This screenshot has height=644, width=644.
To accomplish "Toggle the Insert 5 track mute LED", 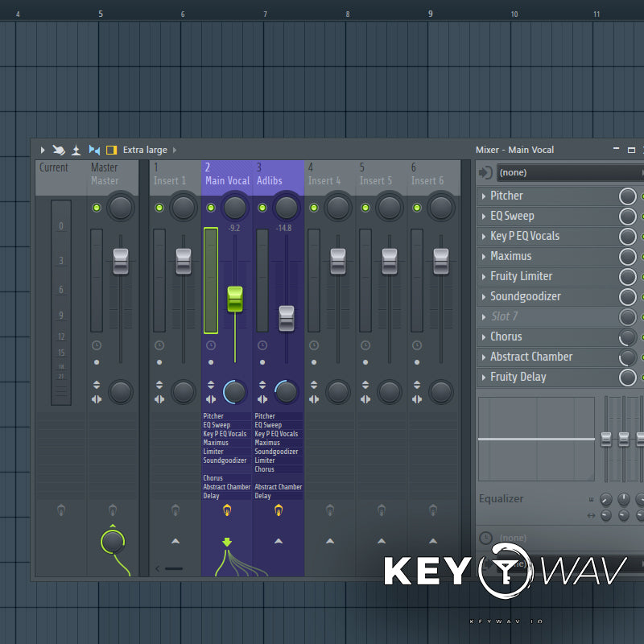I will point(365,208).
